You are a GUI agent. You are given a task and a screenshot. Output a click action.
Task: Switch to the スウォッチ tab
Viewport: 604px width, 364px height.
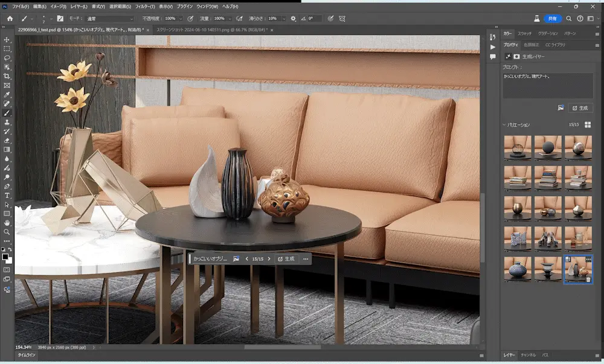pyautogui.click(x=524, y=33)
